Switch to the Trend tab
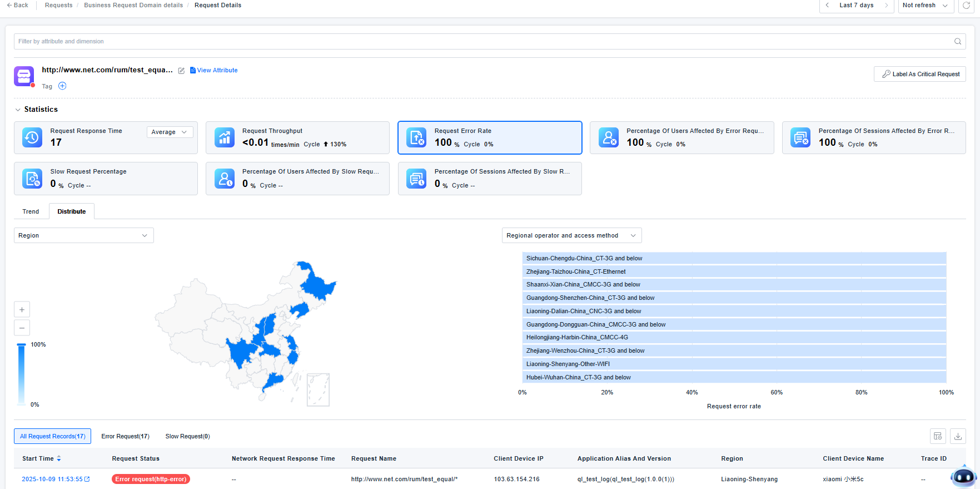The width and height of the screenshot is (980, 489). click(x=31, y=211)
